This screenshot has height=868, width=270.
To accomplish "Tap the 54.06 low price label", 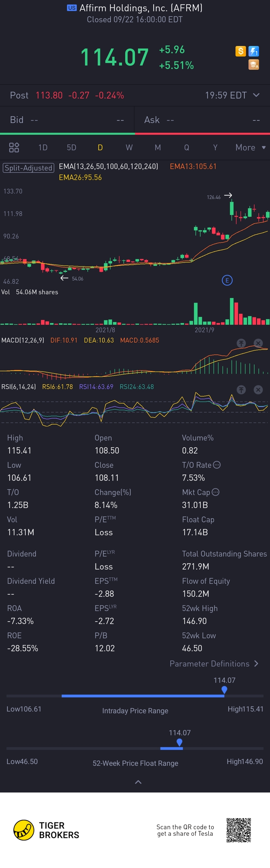I will point(77,279).
